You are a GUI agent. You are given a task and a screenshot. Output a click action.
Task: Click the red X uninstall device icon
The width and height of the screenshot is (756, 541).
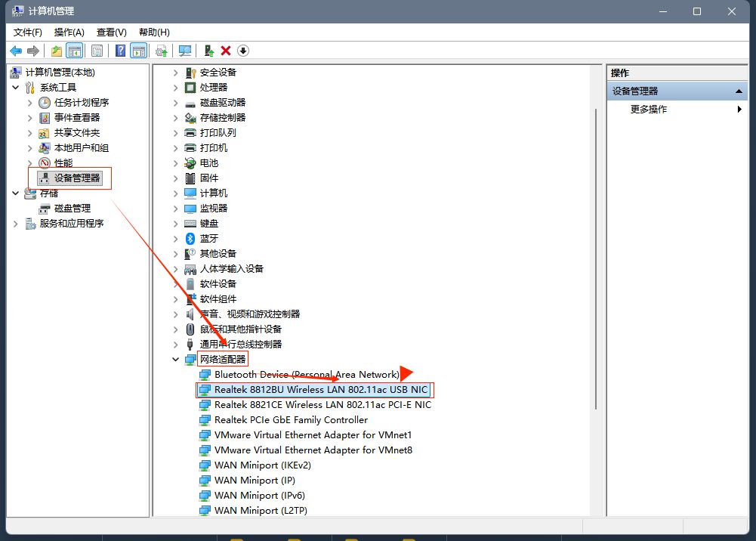coord(226,51)
